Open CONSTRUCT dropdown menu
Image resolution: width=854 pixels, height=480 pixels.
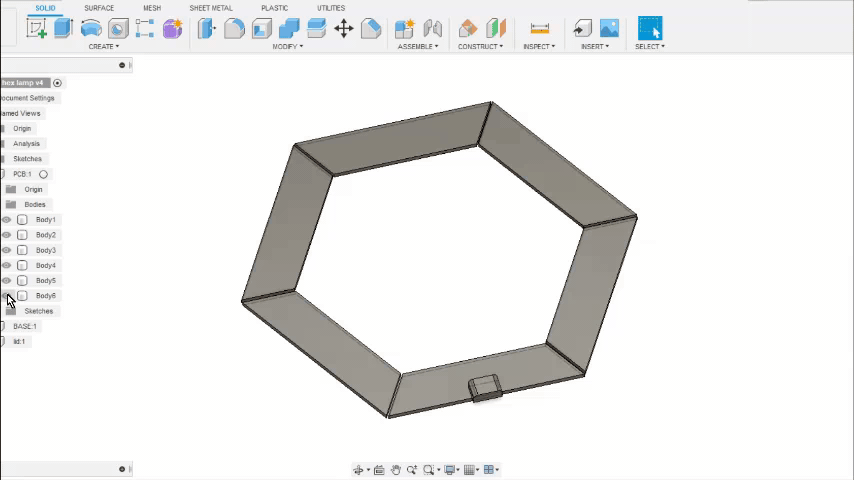(x=480, y=47)
